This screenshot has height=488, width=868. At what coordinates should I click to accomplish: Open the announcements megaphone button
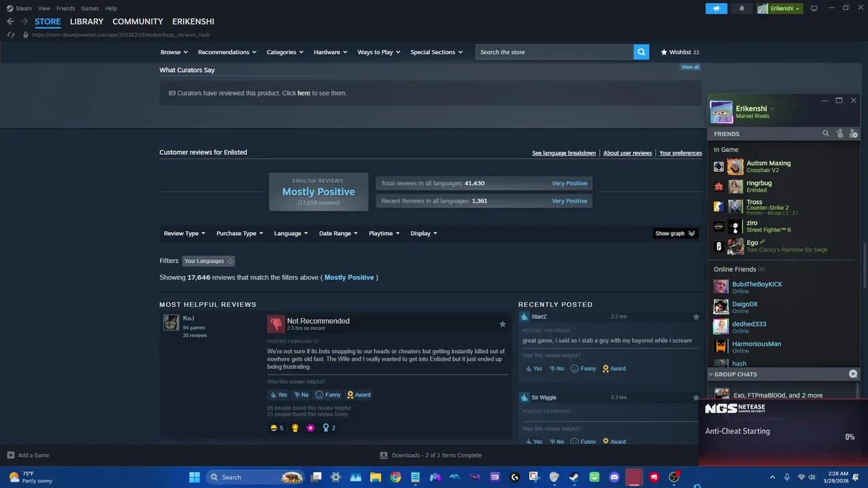pos(716,8)
